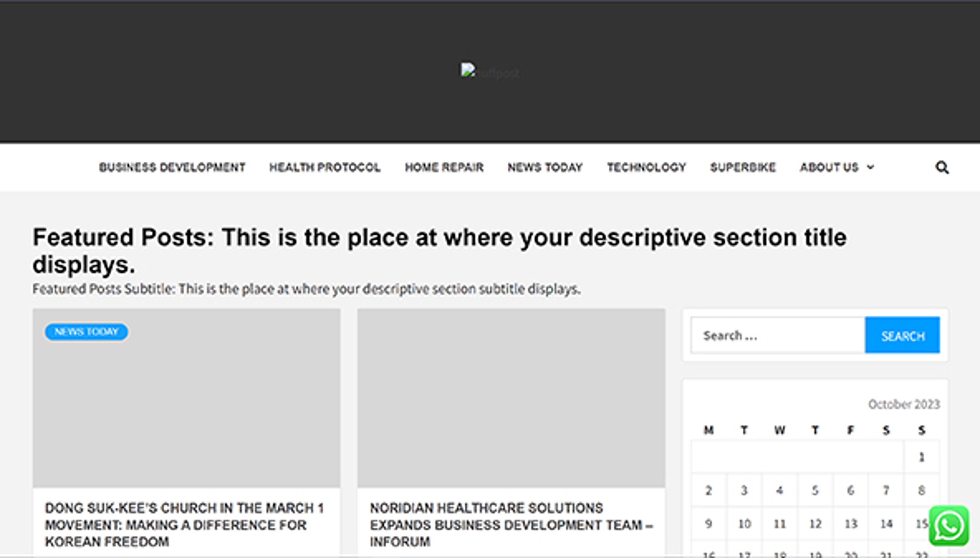Image resolution: width=980 pixels, height=558 pixels.
Task: Select day 10 in the calendar
Action: pos(744,524)
